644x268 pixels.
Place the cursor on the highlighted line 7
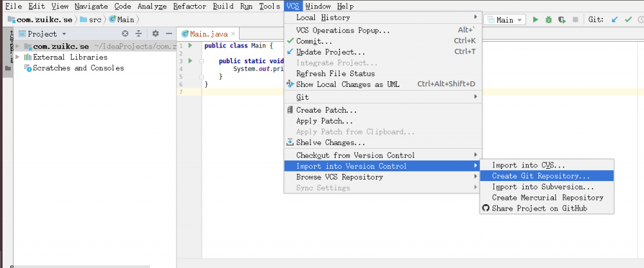click(x=423, y=92)
